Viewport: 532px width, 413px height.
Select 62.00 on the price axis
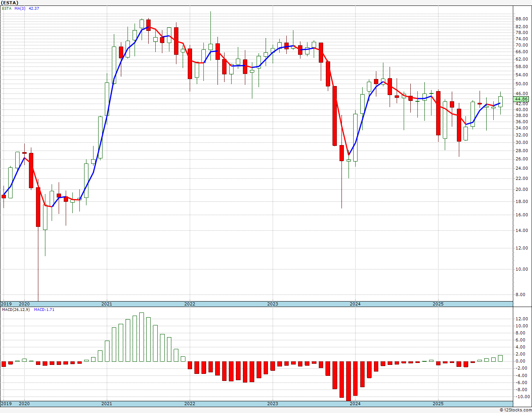point(522,59)
